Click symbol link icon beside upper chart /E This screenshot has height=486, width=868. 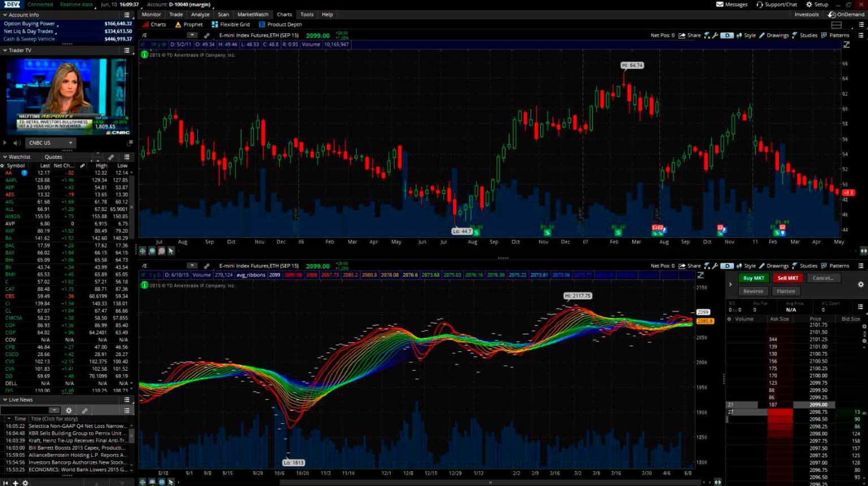point(207,36)
